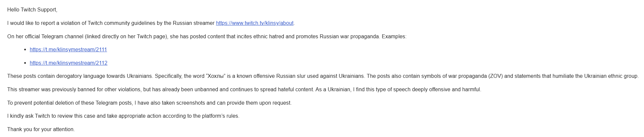Screen dimensions: 644x137
Task: Click the quoted word "Хохлы"
Action: (216, 76)
